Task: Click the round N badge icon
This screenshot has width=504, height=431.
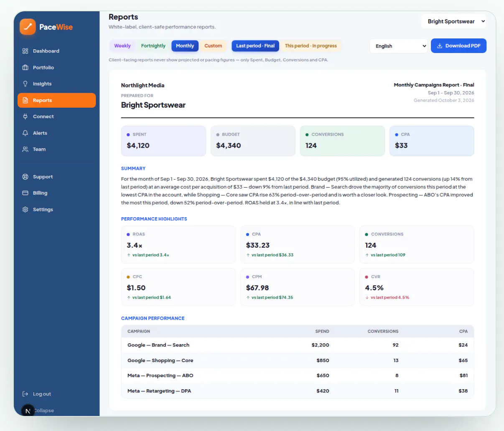Action: [x=28, y=411]
